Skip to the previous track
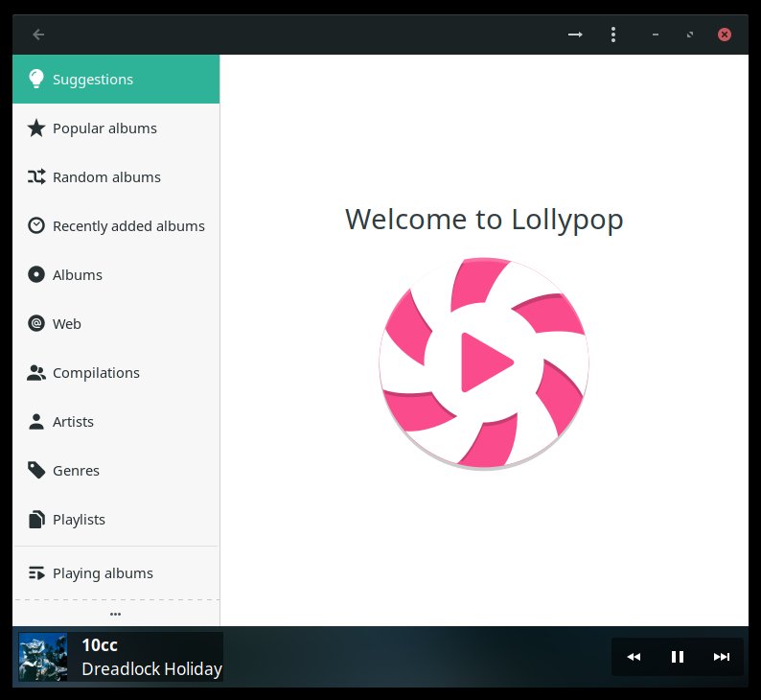Image resolution: width=761 pixels, height=700 pixels. pos(634,657)
